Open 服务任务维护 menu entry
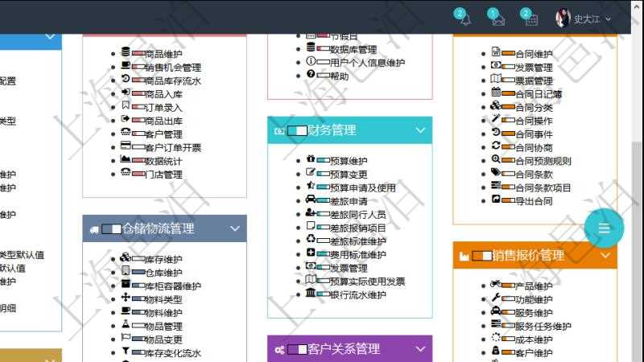The height and width of the screenshot is (362, 644). point(543,327)
